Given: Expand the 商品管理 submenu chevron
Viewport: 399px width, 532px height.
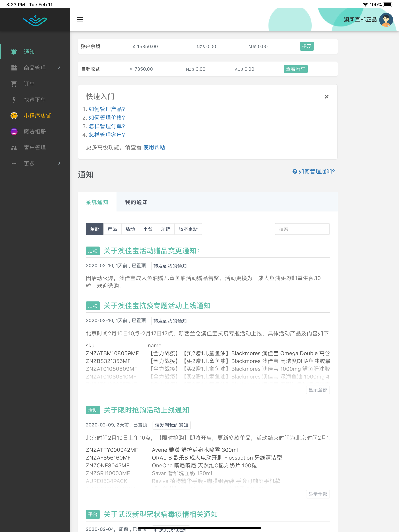Looking at the screenshot, I should [59, 68].
